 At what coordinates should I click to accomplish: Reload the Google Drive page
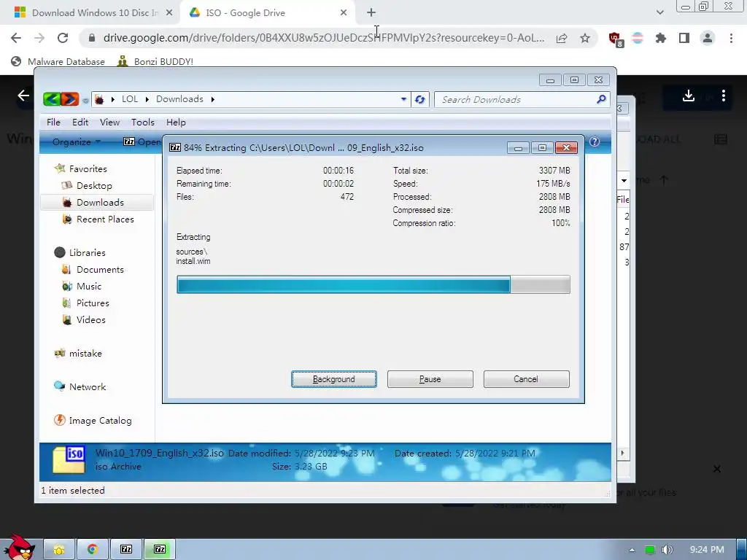tap(63, 38)
